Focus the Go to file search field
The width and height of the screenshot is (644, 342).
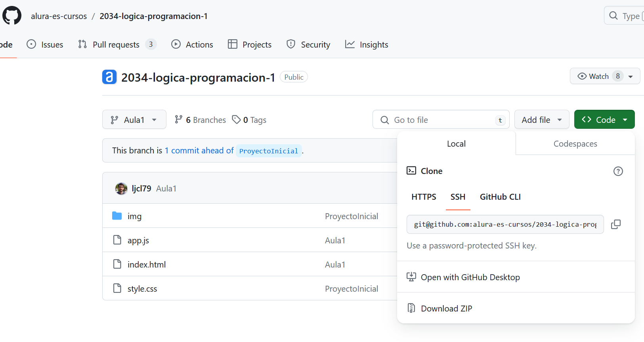441,119
